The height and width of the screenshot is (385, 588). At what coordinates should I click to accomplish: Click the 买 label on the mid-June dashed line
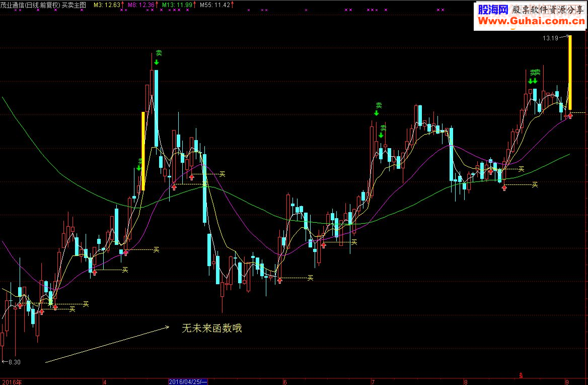click(x=354, y=242)
